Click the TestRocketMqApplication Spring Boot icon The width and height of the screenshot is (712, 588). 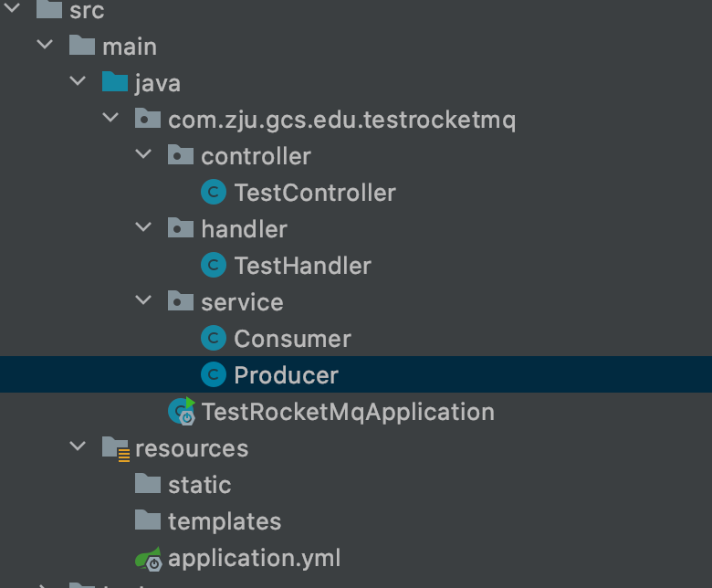[182, 412]
